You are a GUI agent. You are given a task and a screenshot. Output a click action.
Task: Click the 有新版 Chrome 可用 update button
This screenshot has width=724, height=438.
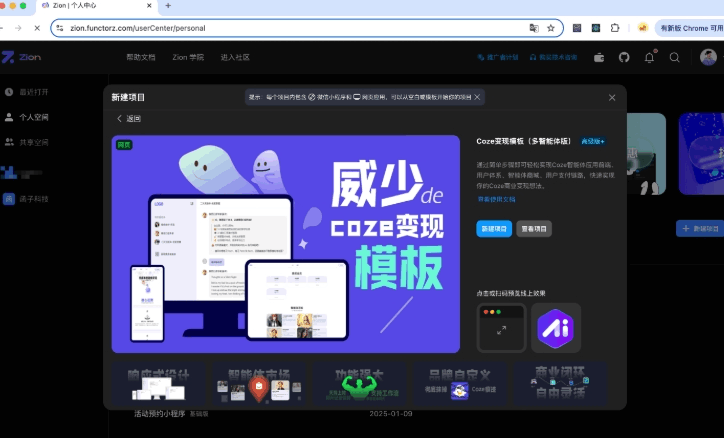(690, 28)
